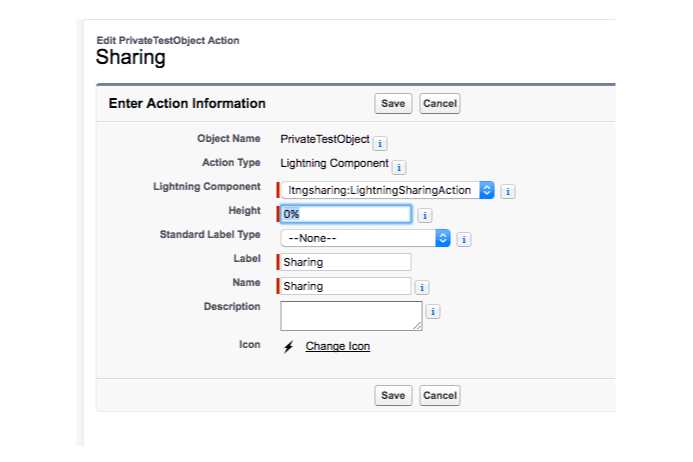Click info icon beside Name field
Viewport: 693px width, 462px height.
422,287
